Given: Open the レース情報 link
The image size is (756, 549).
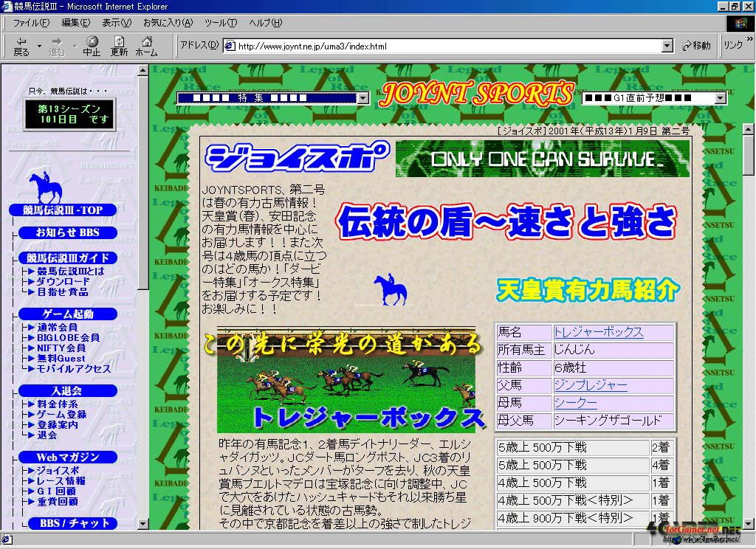Looking at the screenshot, I should 61,481.
